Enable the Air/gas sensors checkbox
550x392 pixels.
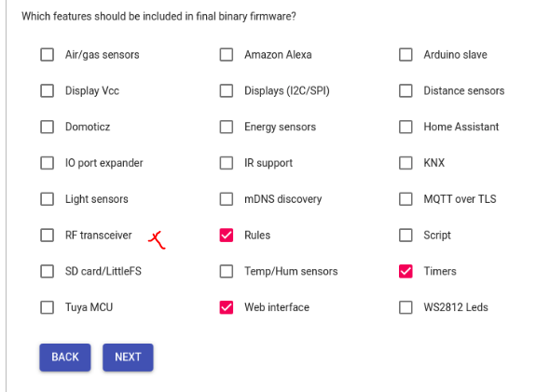47,55
